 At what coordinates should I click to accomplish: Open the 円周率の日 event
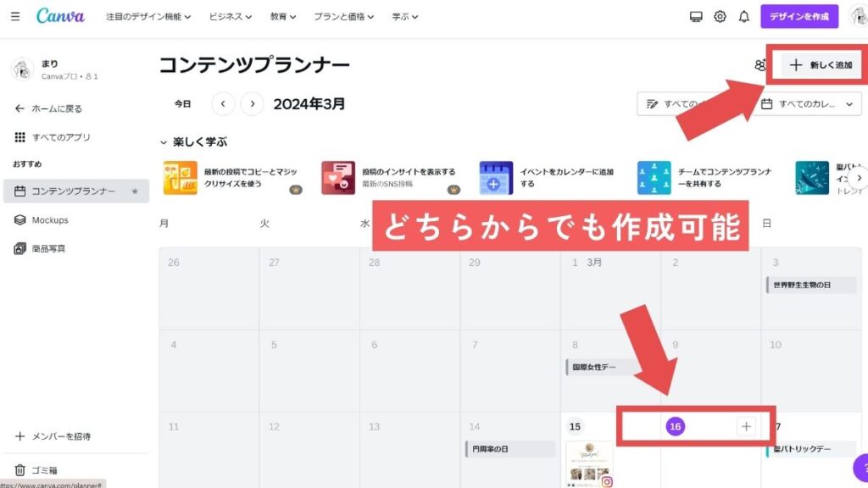point(509,449)
